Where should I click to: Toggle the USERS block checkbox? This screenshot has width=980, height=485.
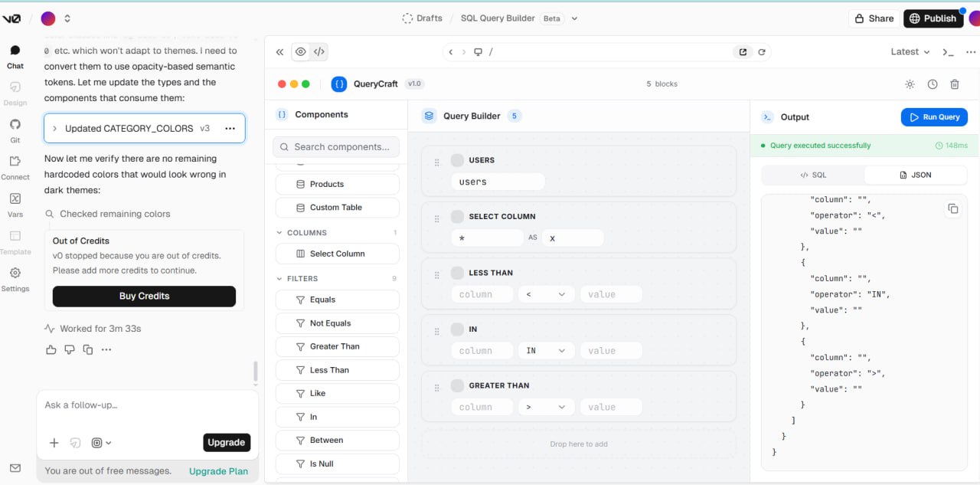point(457,160)
